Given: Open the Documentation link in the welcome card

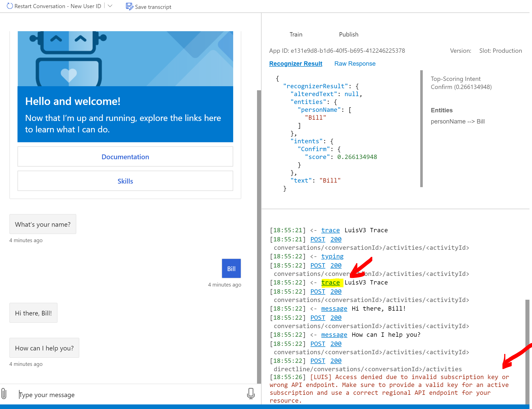Looking at the screenshot, I should 125,157.
